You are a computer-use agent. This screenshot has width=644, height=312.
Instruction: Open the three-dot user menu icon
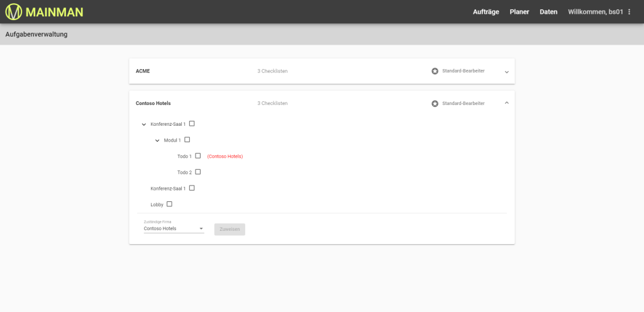629,12
